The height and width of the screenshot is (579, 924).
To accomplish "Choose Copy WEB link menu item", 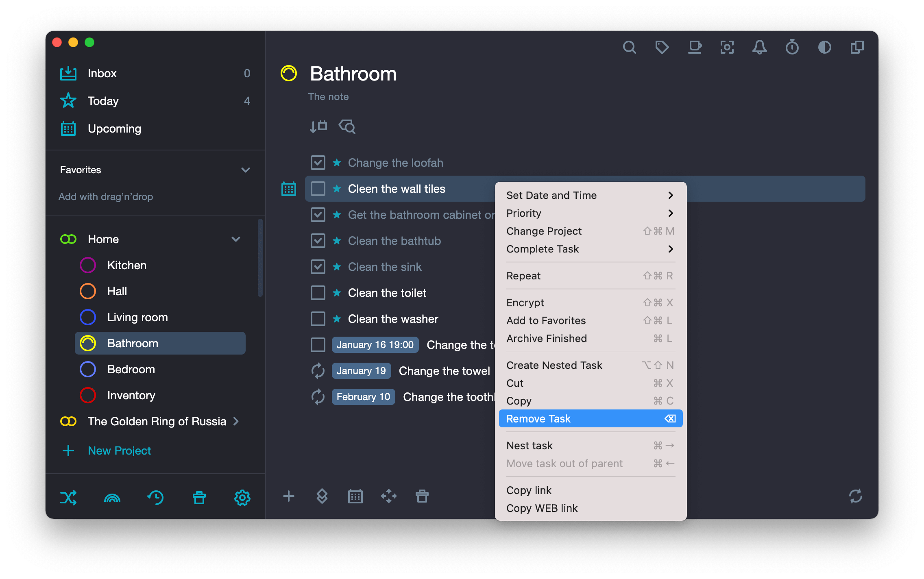I will 591,508.
